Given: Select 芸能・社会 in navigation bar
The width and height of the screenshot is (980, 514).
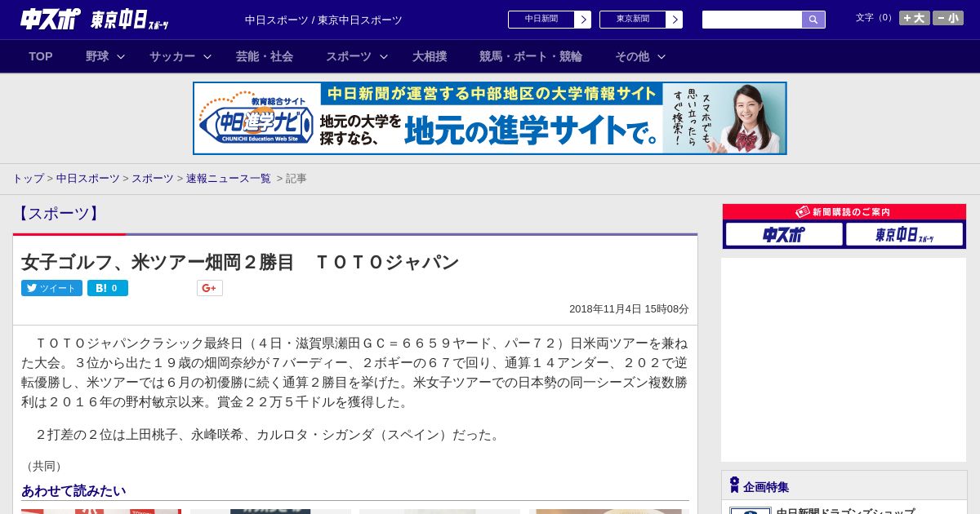Looking at the screenshot, I should pos(265,56).
